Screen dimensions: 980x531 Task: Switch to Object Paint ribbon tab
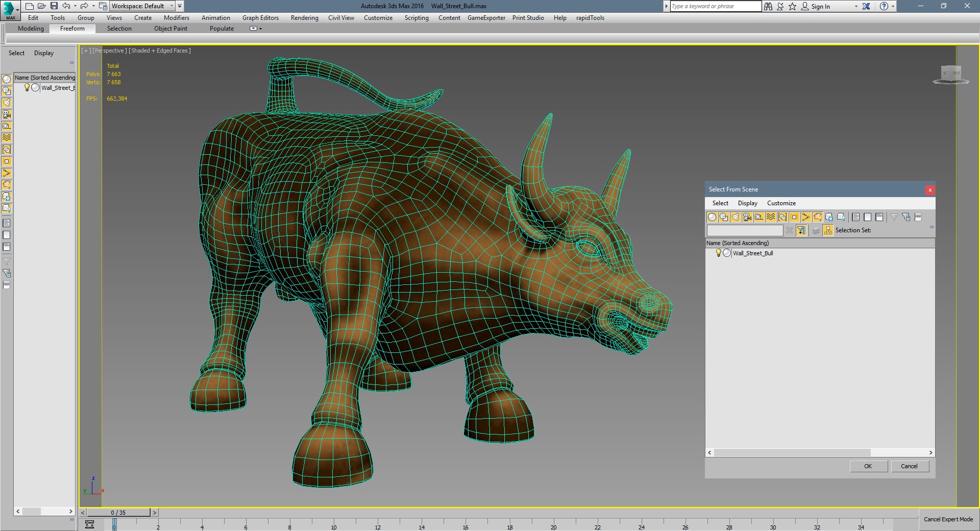tap(170, 29)
